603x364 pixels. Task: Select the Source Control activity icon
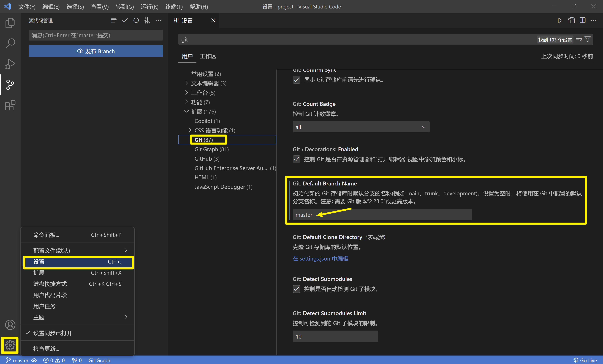[x=10, y=85]
